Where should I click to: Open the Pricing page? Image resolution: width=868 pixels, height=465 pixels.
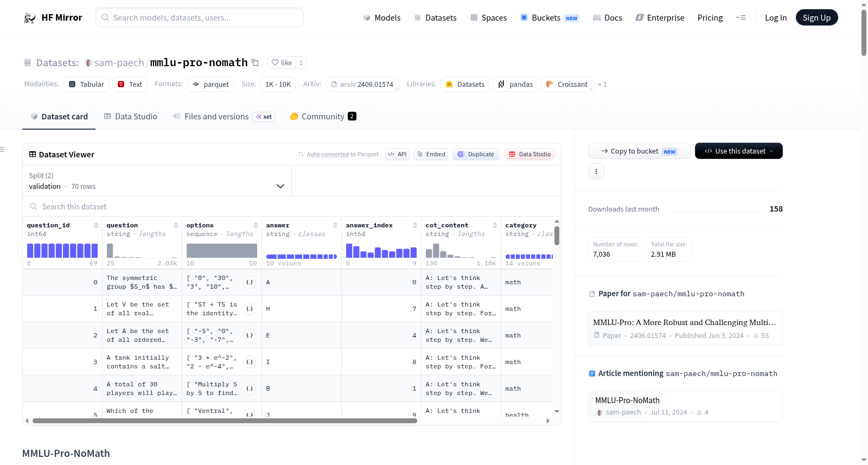[710, 17]
